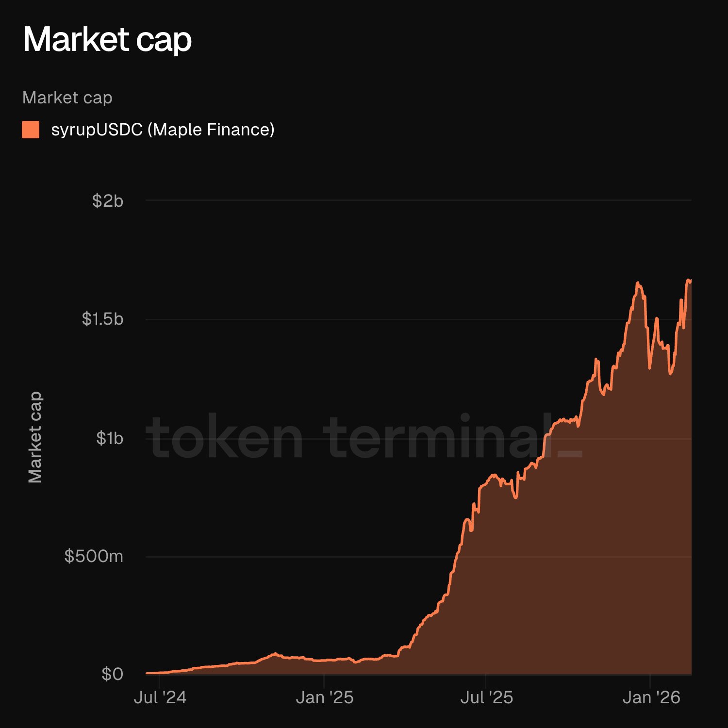Click the token terminal watermark text
This screenshot has height=728, width=728.
[349, 437]
